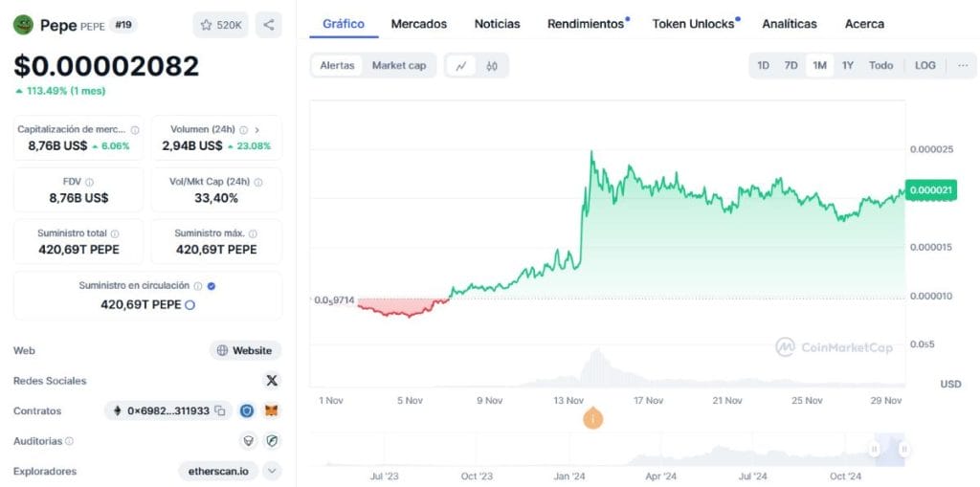This screenshot has width=980, height=487.
Task: Select the Alertas chart option
Action: pos(337,66)
